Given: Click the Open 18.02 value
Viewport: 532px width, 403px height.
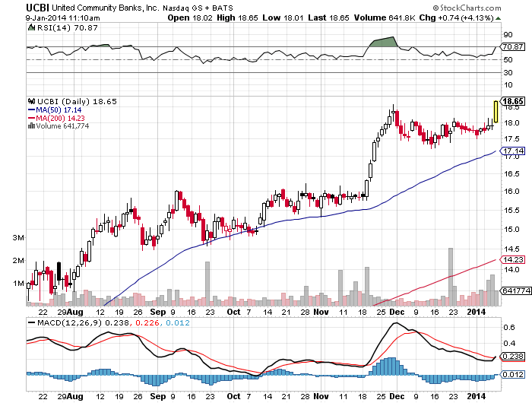Looking at the screenshot, I should click(x=190, y=18).
